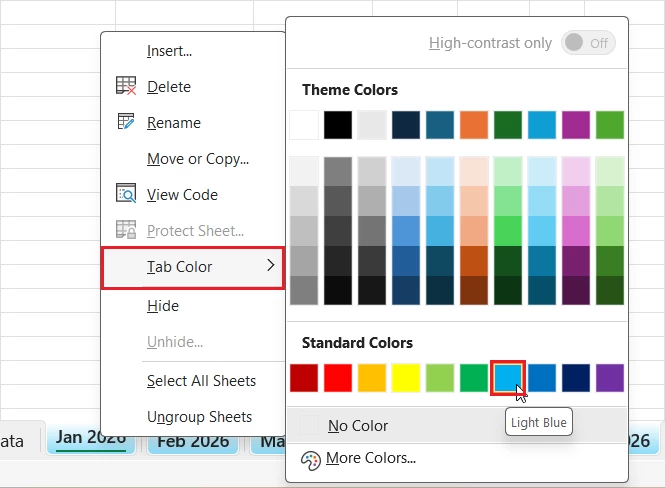Image resolution: width=665 pixels, height=488 pixels.
Task: Pick the Light Blue standard color
Action: tap(508, 378)
